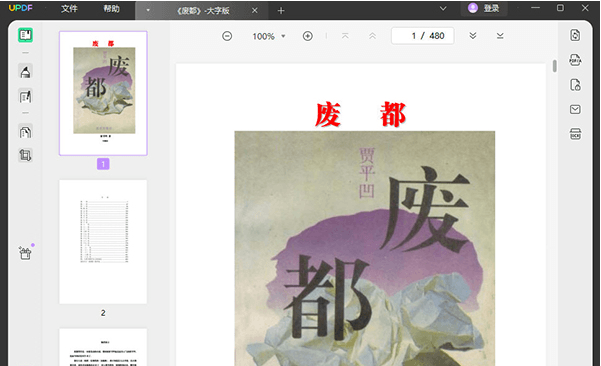Viewport: 601px width, 366px height.
Task: Share the file via email icon
Action: pyautogui.click(x=575, y=110)
